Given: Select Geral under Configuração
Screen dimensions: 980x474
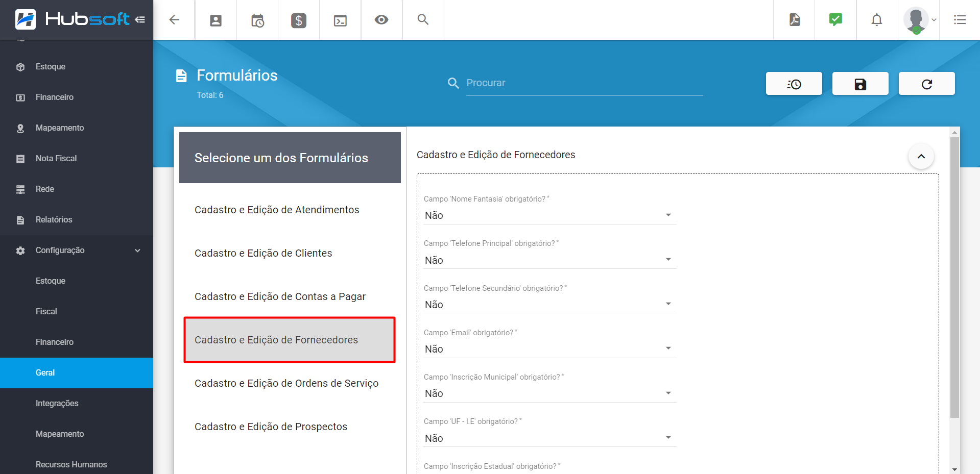Looking at the screenshot, I should pos(77,373).
